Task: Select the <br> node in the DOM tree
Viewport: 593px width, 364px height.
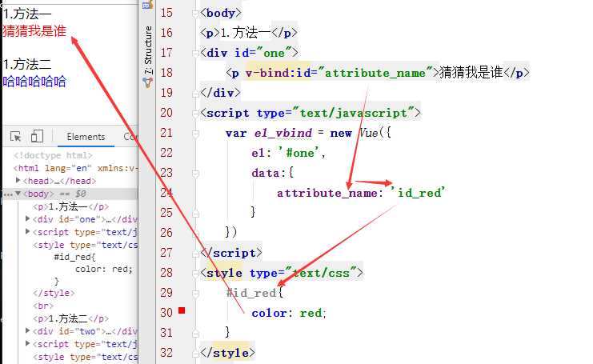Action: click(x=43, y=306)
